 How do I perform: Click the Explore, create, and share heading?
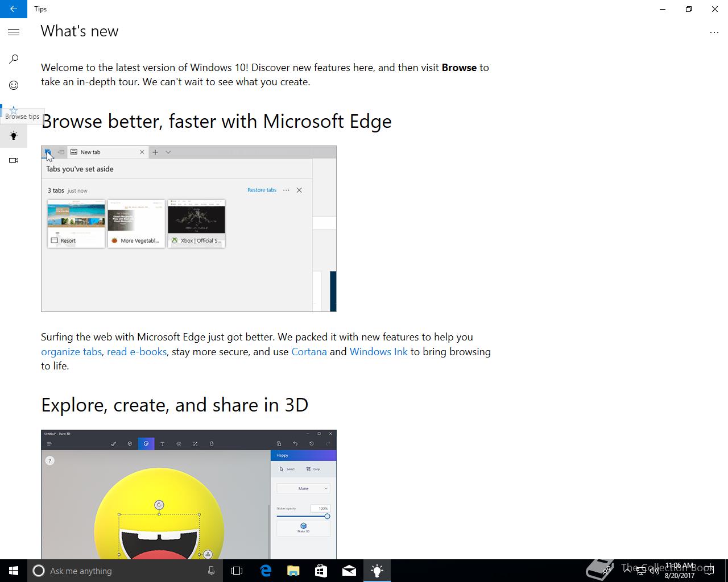(175, 405)
